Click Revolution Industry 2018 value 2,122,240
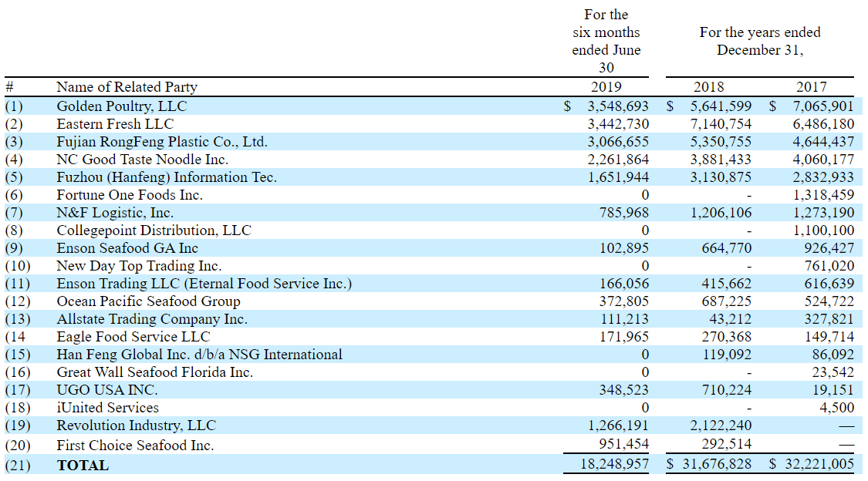The width and height of the screenshot is (868, 481). tap(721, 425)
